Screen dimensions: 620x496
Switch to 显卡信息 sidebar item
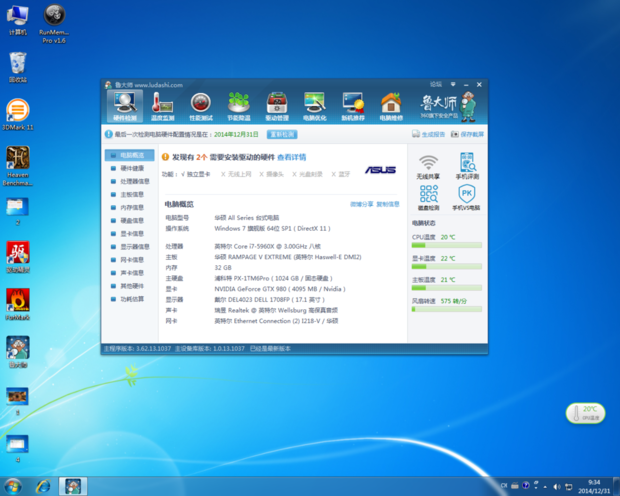coord(134,233)
